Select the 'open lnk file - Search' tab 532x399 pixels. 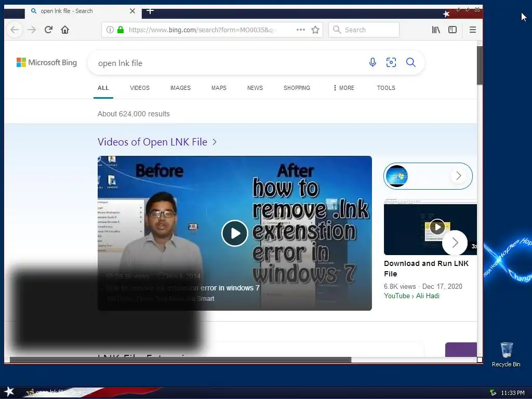(x=83, y=11)
